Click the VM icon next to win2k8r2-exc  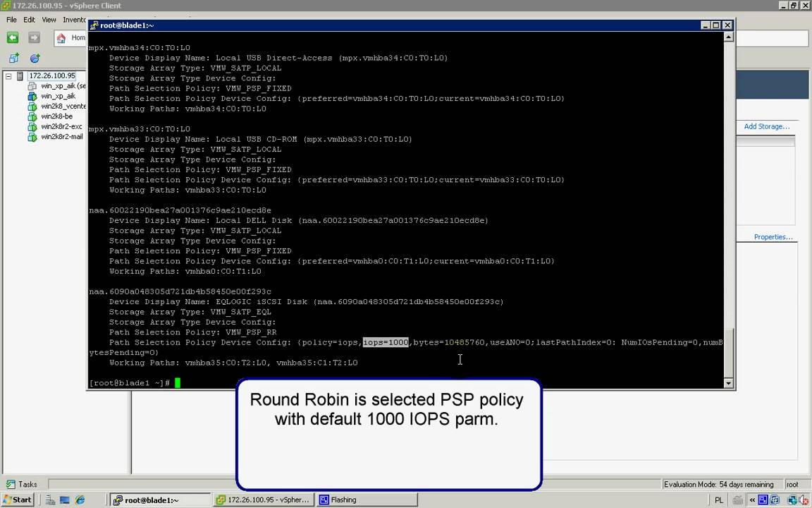(x=32, y=126)
